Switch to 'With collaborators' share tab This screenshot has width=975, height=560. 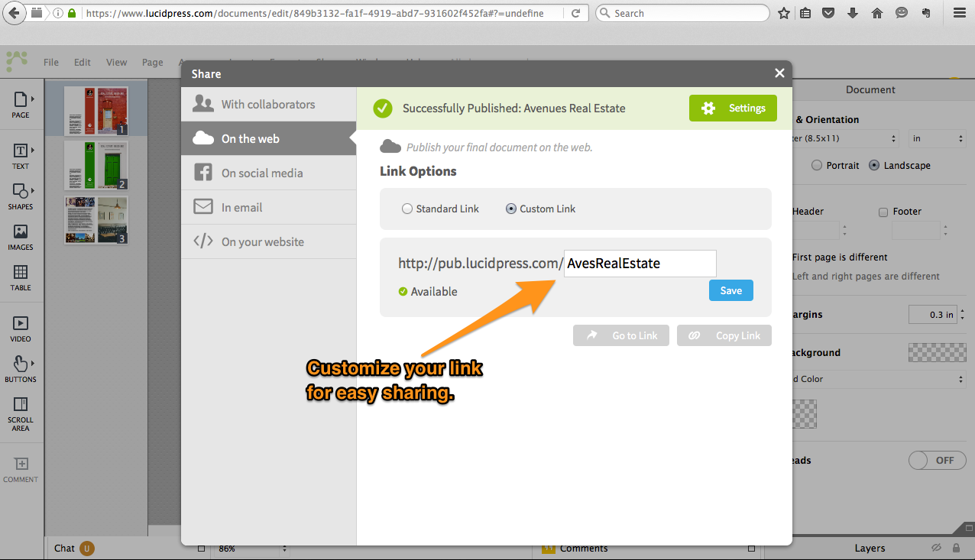click(268, 104)
